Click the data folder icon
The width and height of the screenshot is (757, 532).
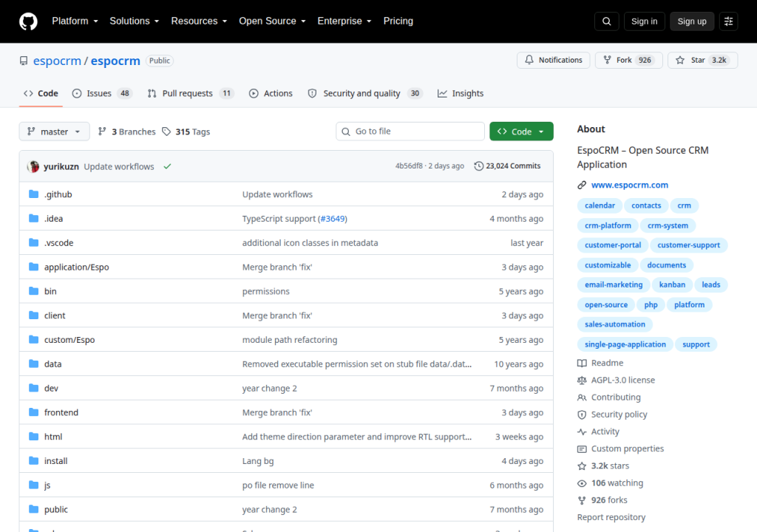click(x=33, y=364)
